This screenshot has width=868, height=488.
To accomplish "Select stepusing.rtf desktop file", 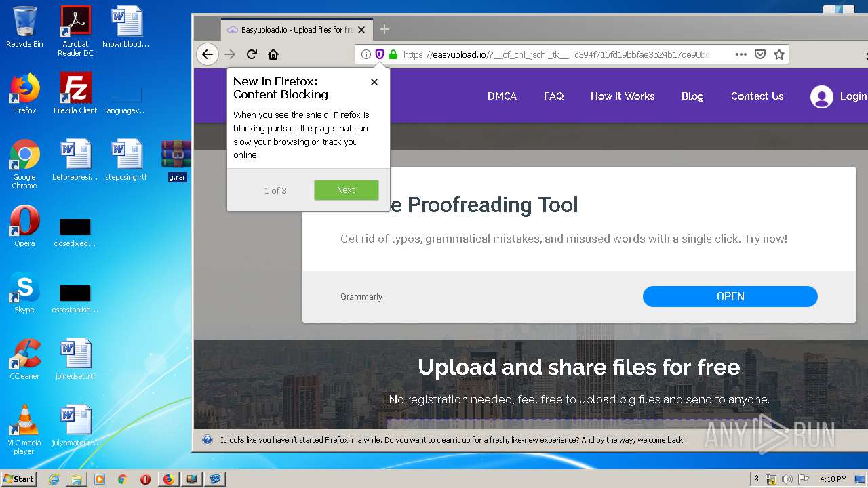I will point(126,160).
